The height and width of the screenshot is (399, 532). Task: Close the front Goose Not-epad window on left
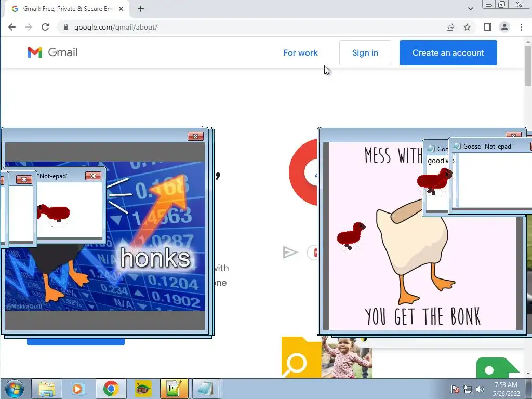94,176
